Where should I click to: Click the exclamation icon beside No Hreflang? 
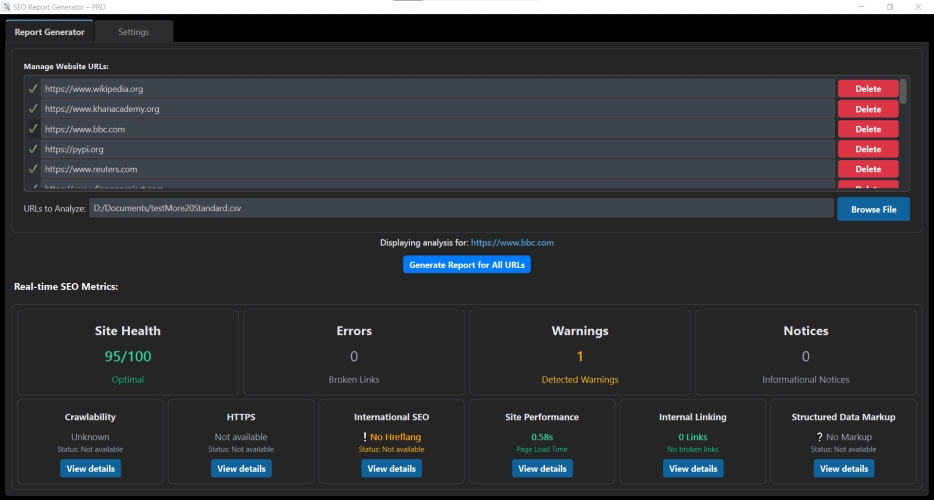click(x=365, y=437)
